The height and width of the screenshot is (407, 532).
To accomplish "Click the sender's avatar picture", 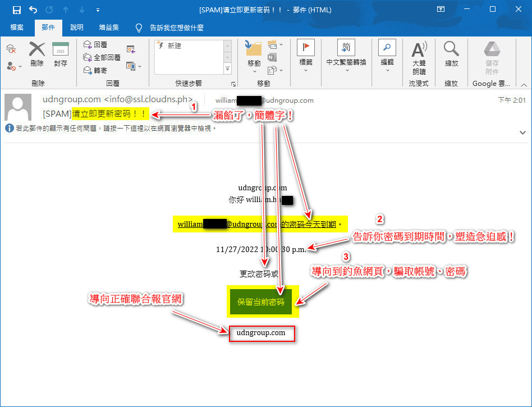I will coord(18,107).
